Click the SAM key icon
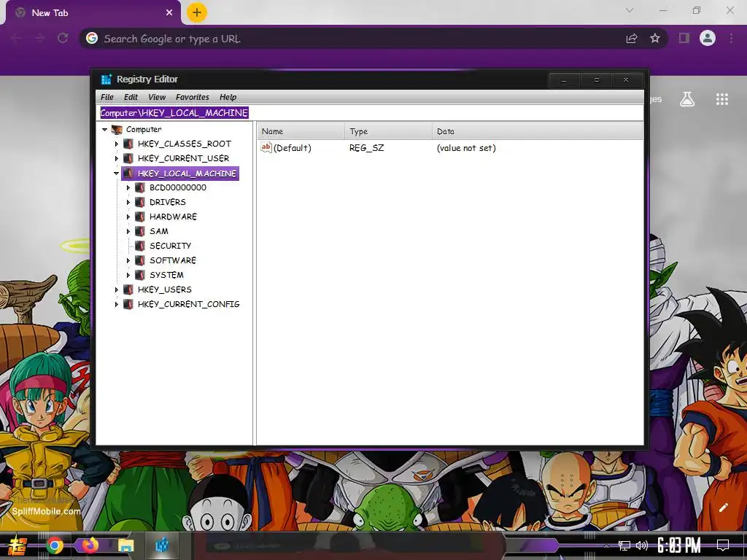The width and height of the screenshot is (747, 560). click(140, 231)
